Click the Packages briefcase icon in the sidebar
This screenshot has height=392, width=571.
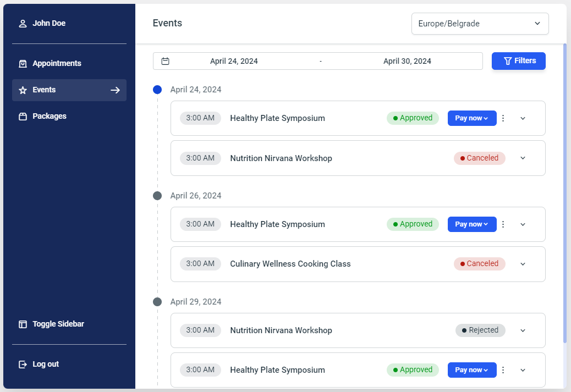(x=23, y=116)
